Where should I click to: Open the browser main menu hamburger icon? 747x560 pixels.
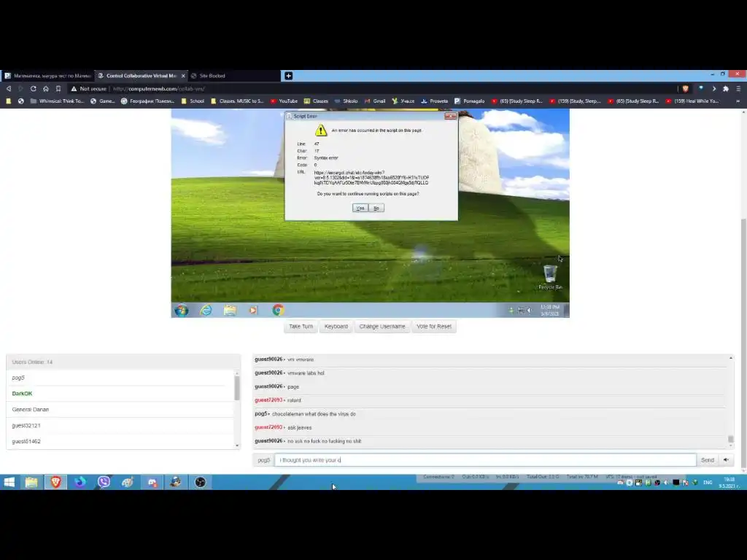click(738, 88)
